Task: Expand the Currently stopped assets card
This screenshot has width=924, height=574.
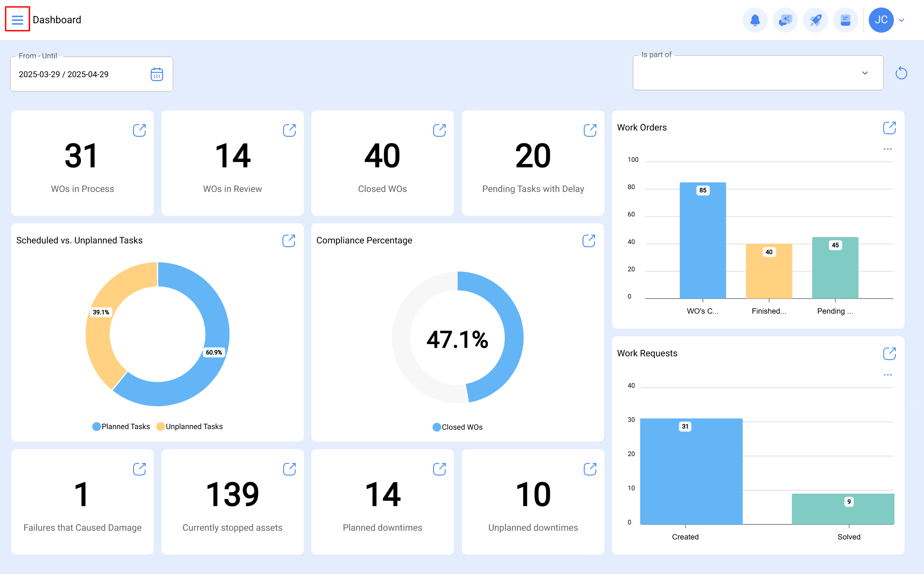Action: (289, 469)
